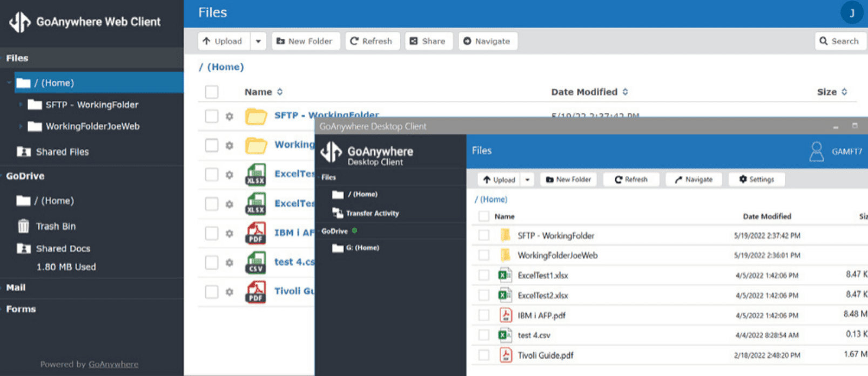Open Settings in the Desktop Client toolbar
868x376 pixels.
click(x=756, y=180)
